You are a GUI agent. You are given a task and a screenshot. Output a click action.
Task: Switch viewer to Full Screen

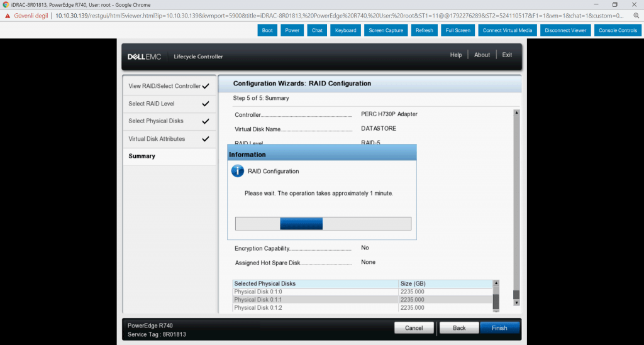click(458, 30)
